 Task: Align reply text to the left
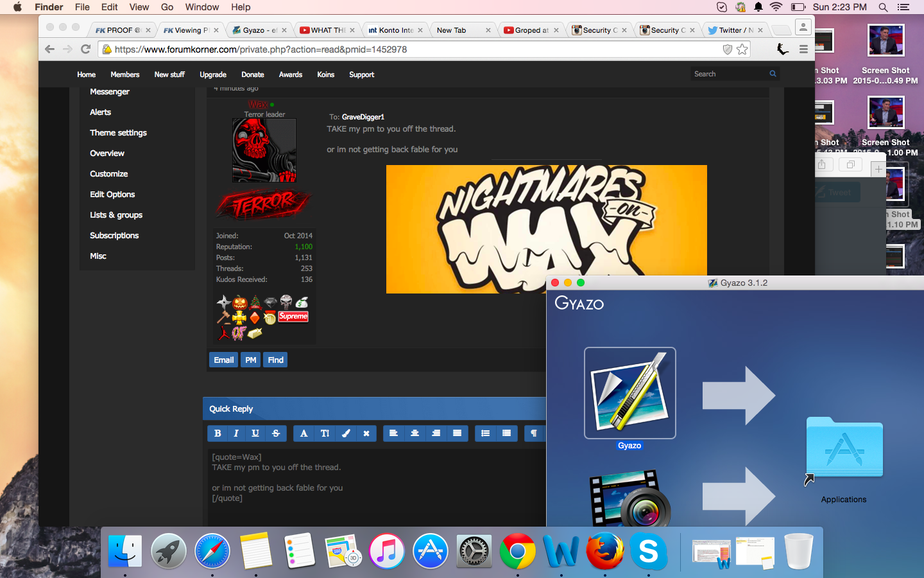393,433
